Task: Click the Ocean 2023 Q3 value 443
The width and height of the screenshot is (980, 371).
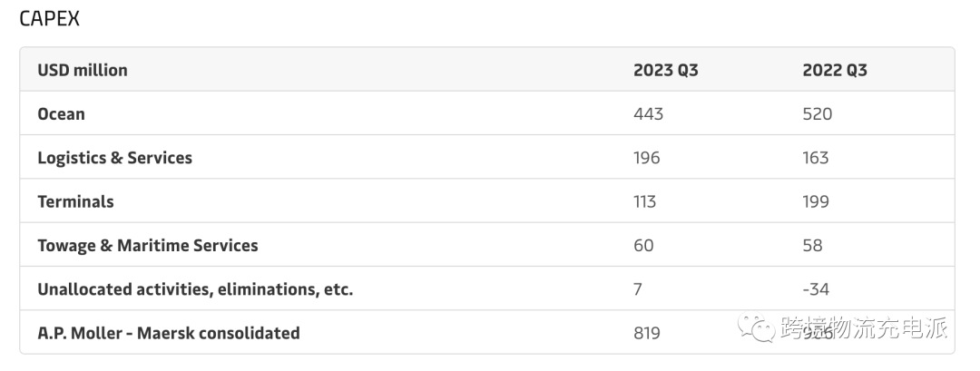Action: click(648, 113)
